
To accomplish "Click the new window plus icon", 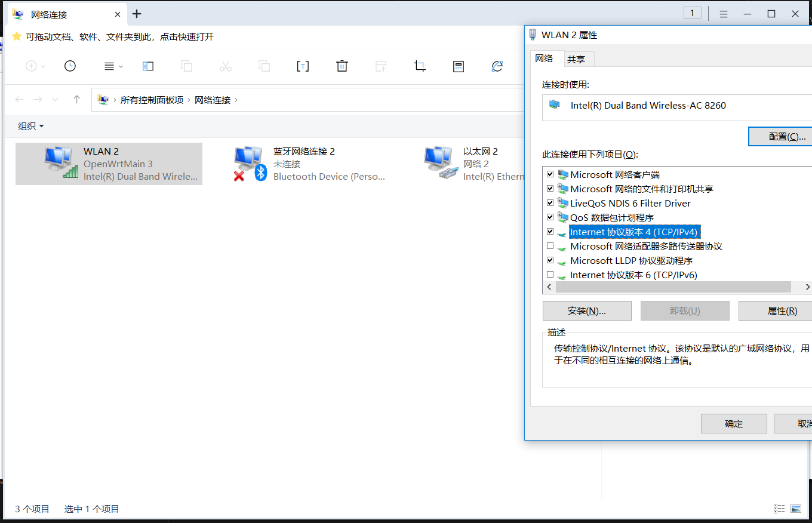I will [381, 66].
